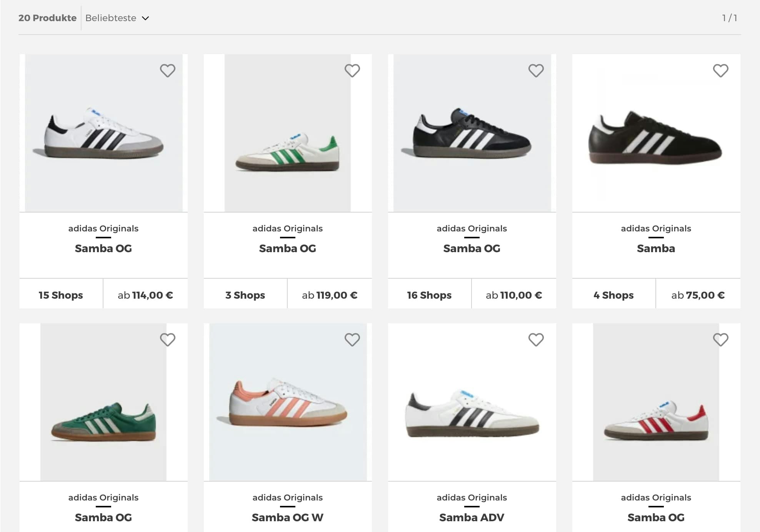The image size is (760, 532).
Task: View the green suede Samba OG image
Action: pyautogui.click(x=103, y=402)
